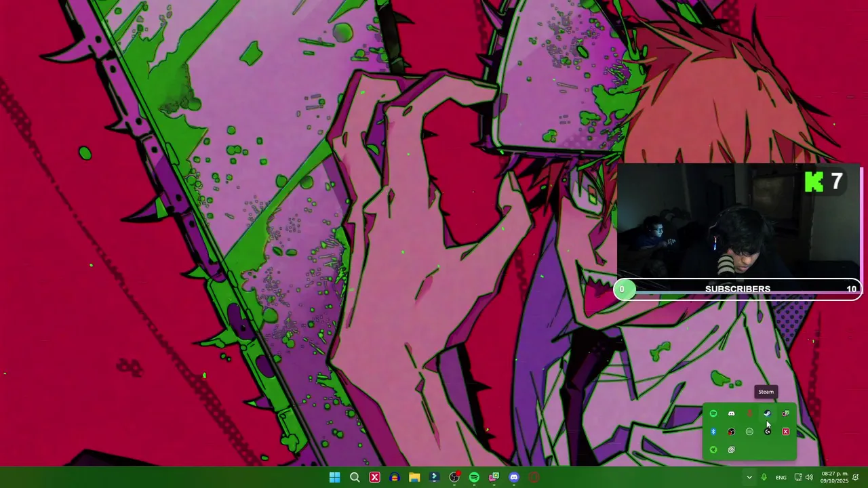Viewport: 868px width, 488px height.
Task: Click the Spotify icon in tray overflow
Action: click(713, 413)
